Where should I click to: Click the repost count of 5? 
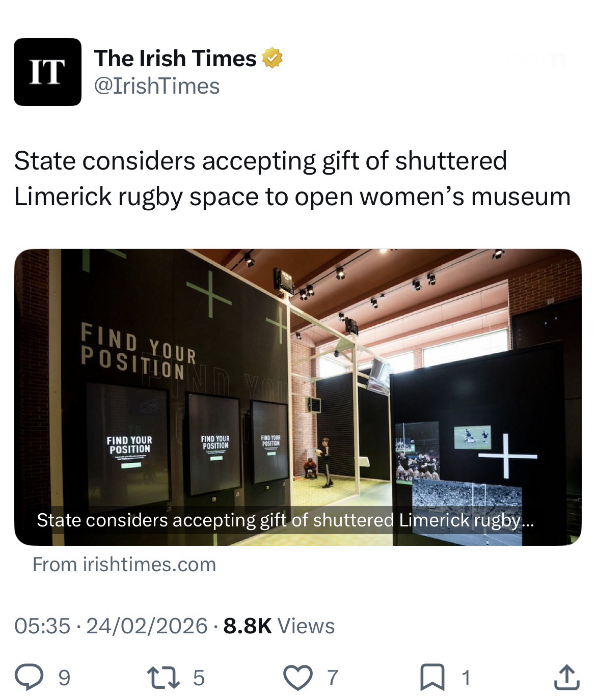[x=199, y=678]
